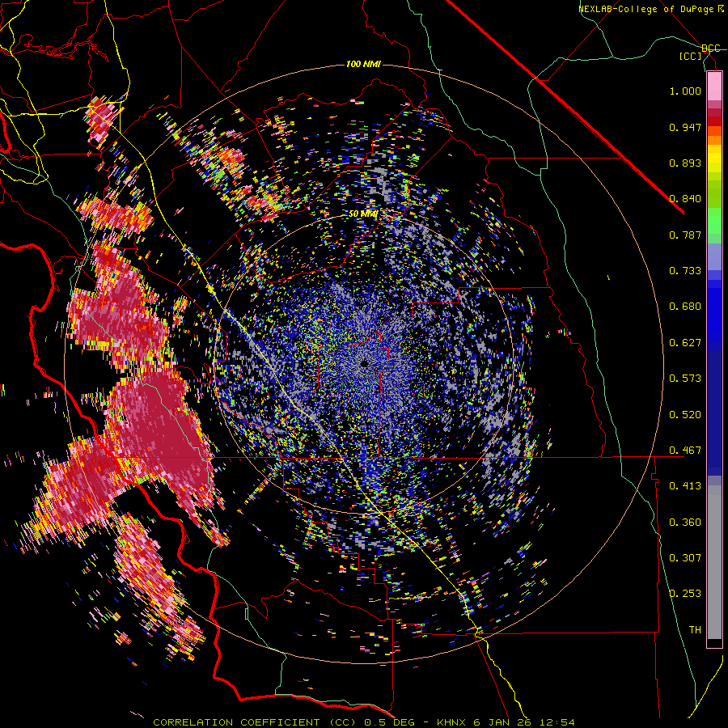Click the [CC] units label
The image size is (728, 728).
click(691, 56)
